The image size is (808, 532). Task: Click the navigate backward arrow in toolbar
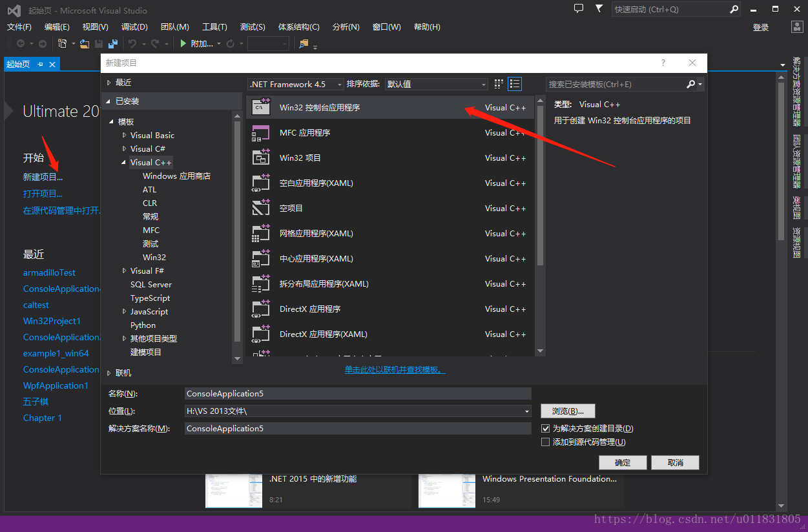pos(21,43)
